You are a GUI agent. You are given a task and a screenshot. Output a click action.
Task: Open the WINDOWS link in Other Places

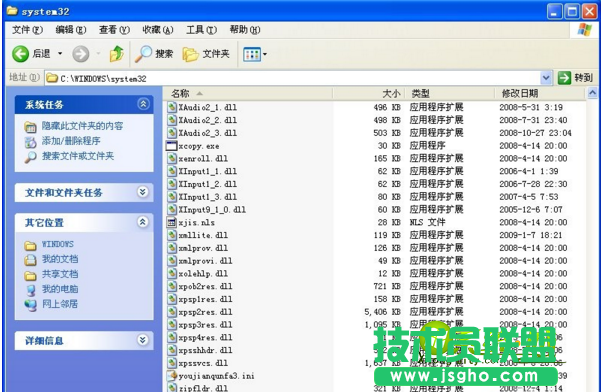pyautogui.click(x=57, y=244)
